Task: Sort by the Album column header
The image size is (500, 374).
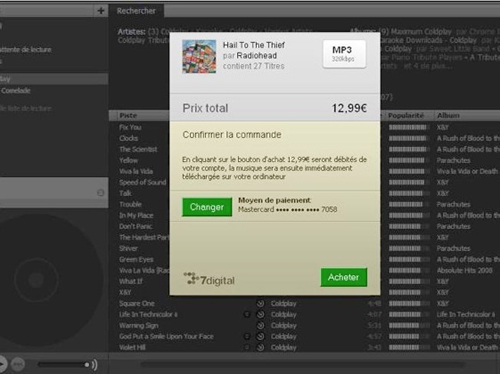Action: [x=448, y=116]
